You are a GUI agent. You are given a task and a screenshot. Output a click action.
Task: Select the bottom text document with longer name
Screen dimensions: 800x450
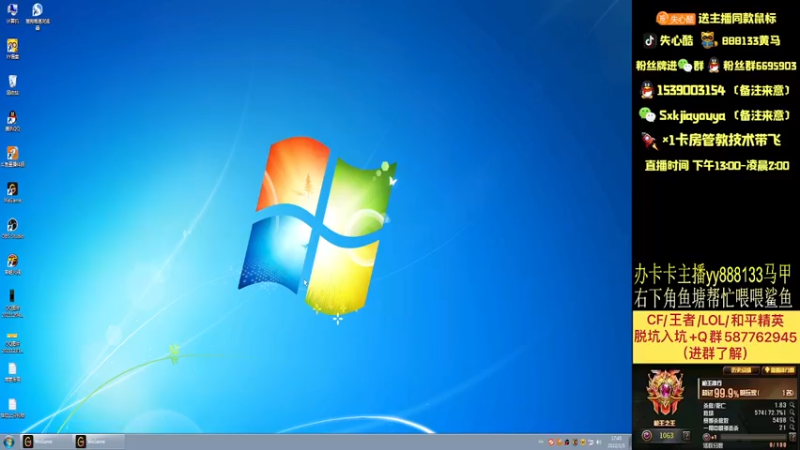12,408
